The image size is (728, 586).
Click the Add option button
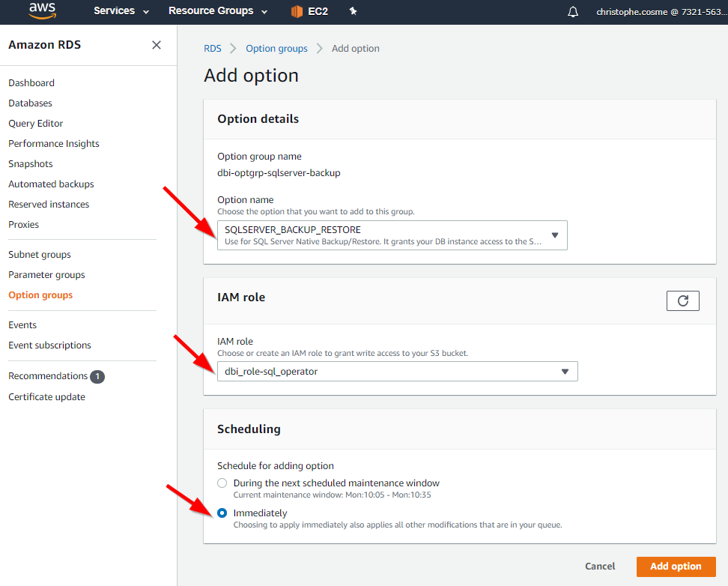tap(676, 567)
